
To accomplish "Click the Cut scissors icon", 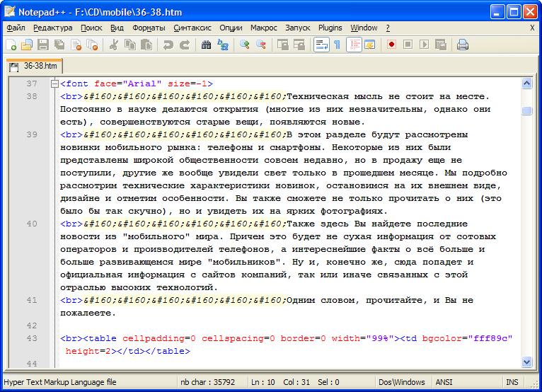I will [113, 45].
